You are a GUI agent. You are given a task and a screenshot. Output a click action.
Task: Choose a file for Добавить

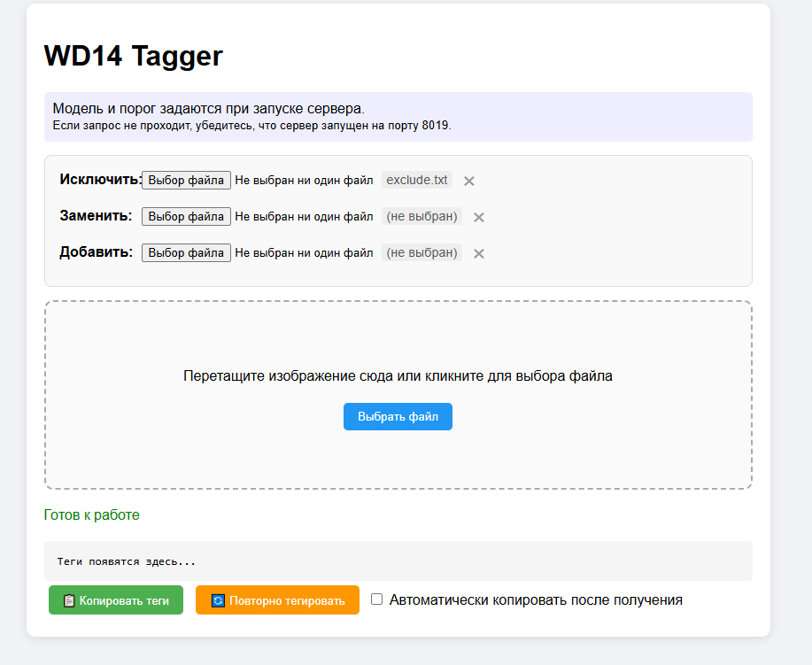[187, 252]
